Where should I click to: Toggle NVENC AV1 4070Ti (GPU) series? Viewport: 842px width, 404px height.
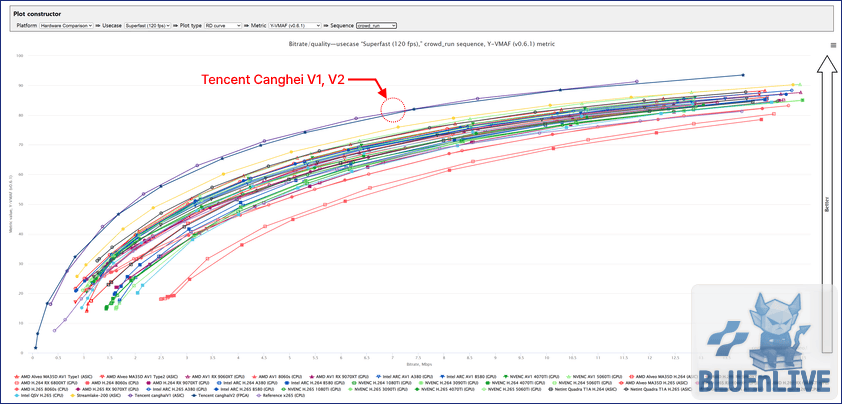pyautogui.click(x=531, y=376)
